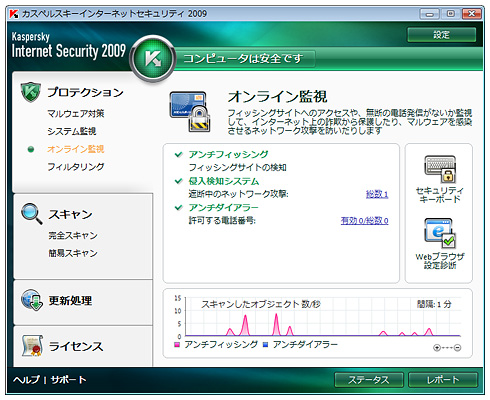Open the ライセンス section
Viewport: 490px width, 400px height.
pos(76,346)
